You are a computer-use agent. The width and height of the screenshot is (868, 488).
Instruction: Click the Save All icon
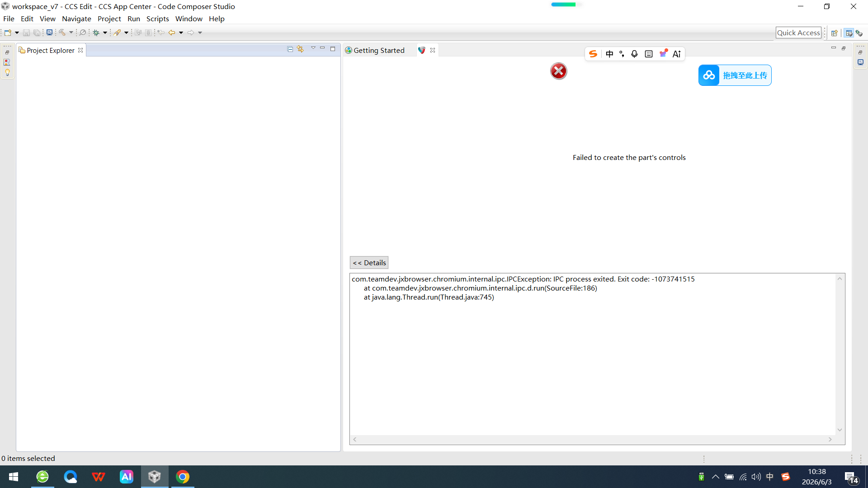pos(37,33)
